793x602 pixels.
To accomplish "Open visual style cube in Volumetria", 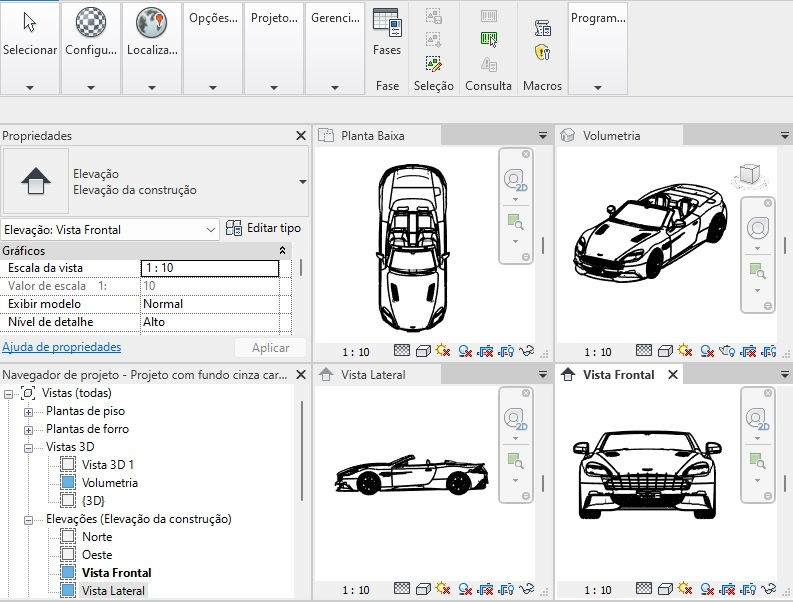I will point(665,351).
